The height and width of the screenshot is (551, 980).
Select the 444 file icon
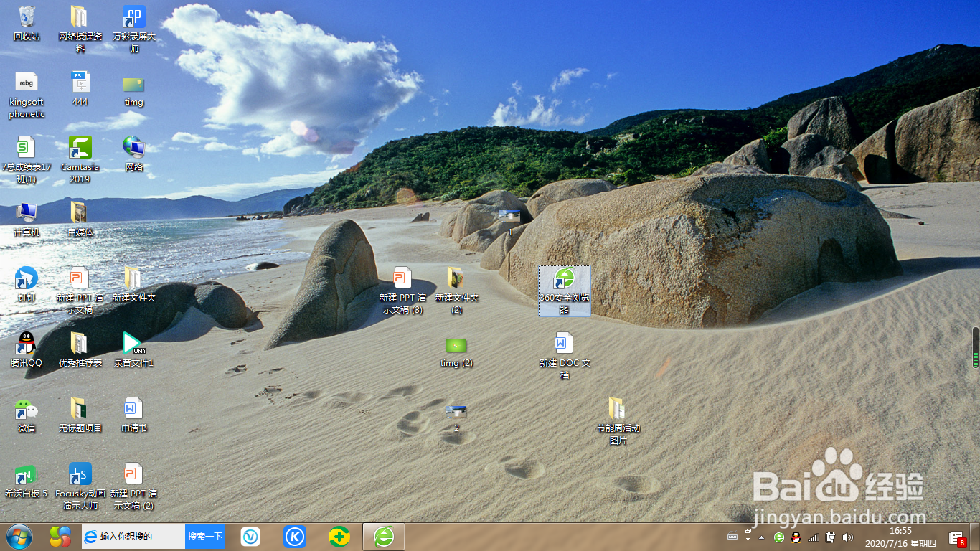(80, 88)
